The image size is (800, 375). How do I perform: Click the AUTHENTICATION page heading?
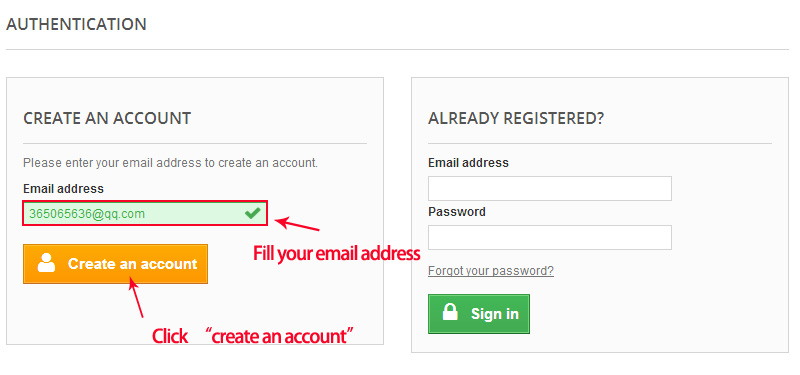click(77, 24)
